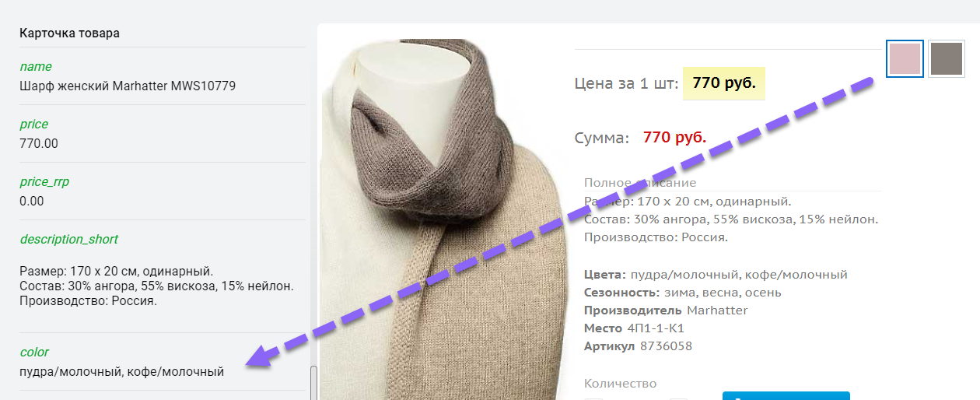
Task: Click the Количество quantity label
Action: coord(621,384)
